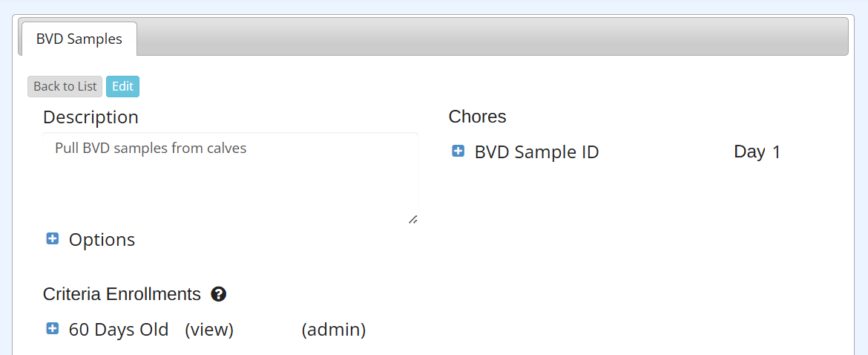This screenshot has height=355, width=868.
Task: Click the Back to List button
Action: 65,86
